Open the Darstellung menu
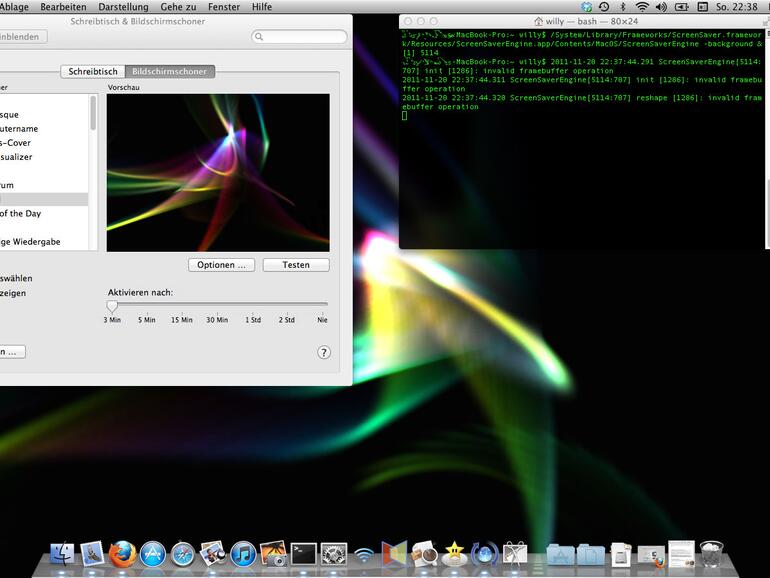Screen dimensions: 770x578 point(122,7)
